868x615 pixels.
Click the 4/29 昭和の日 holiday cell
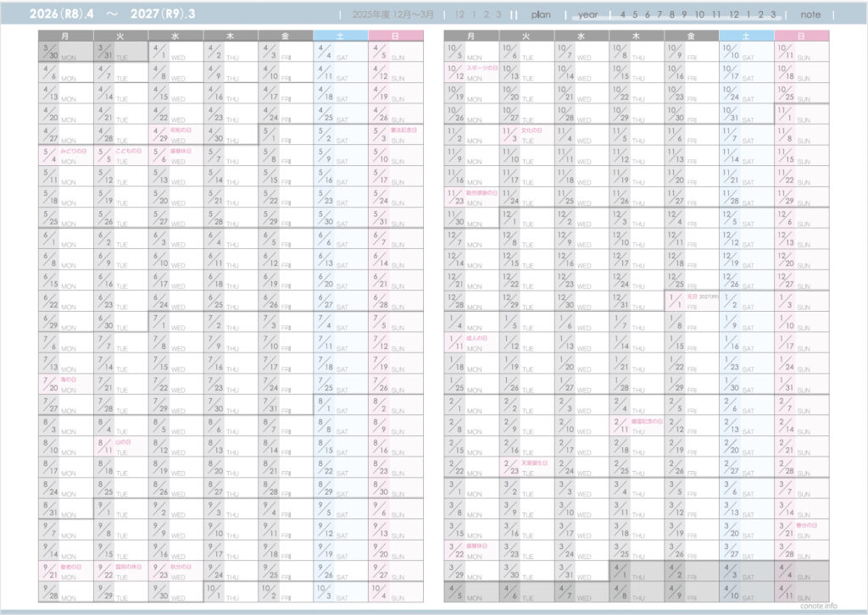pyautogui.click(x=175, y=135)
